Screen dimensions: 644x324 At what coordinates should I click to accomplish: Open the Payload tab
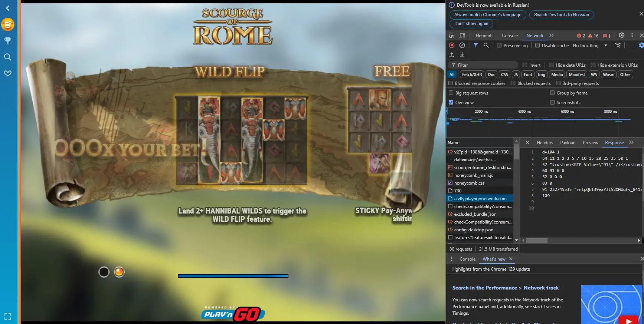(x=568, y=143)
